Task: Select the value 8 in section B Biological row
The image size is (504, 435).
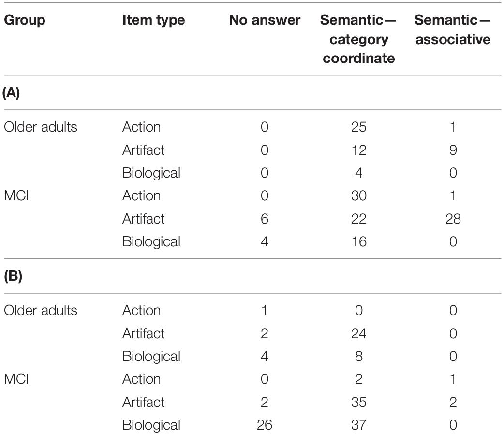Action: tap(359, 356)
